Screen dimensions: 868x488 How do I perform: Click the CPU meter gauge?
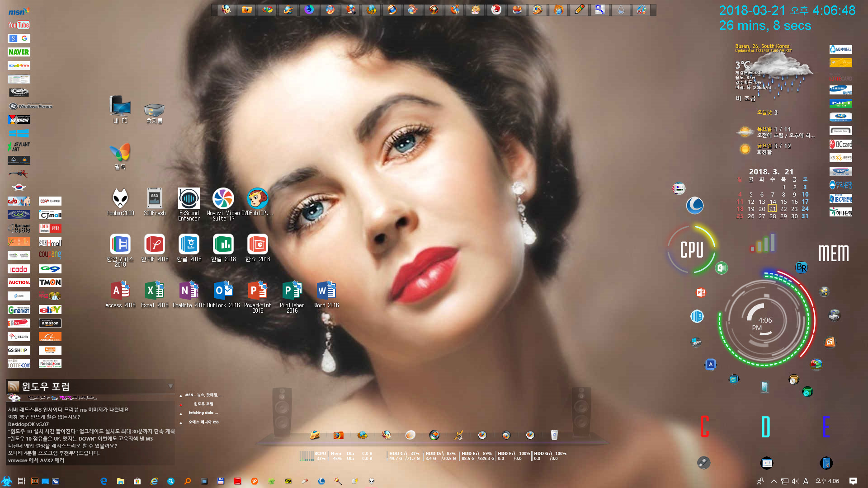692,249
